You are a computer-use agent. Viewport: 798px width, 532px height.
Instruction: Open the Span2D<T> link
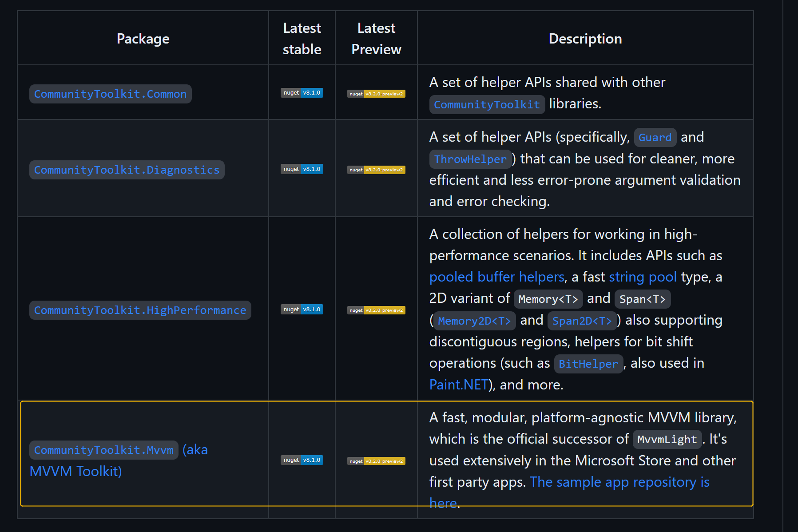point(582,321)
